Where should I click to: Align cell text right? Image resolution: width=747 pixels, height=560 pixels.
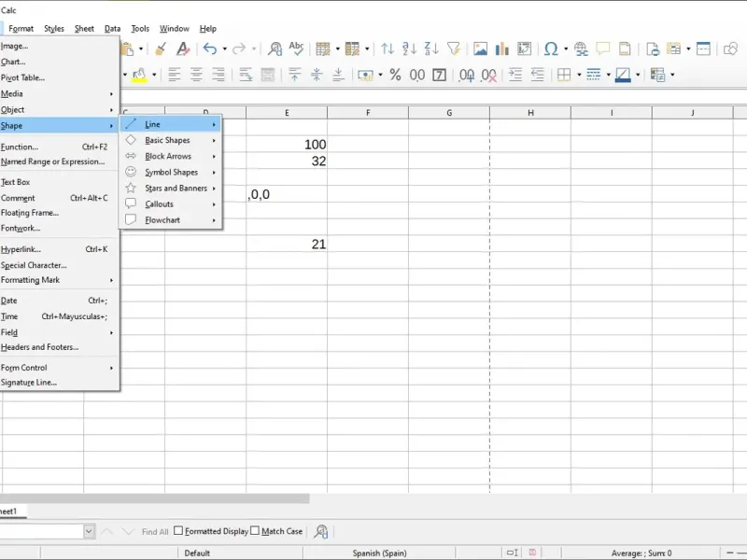click(x=218, y=75)
